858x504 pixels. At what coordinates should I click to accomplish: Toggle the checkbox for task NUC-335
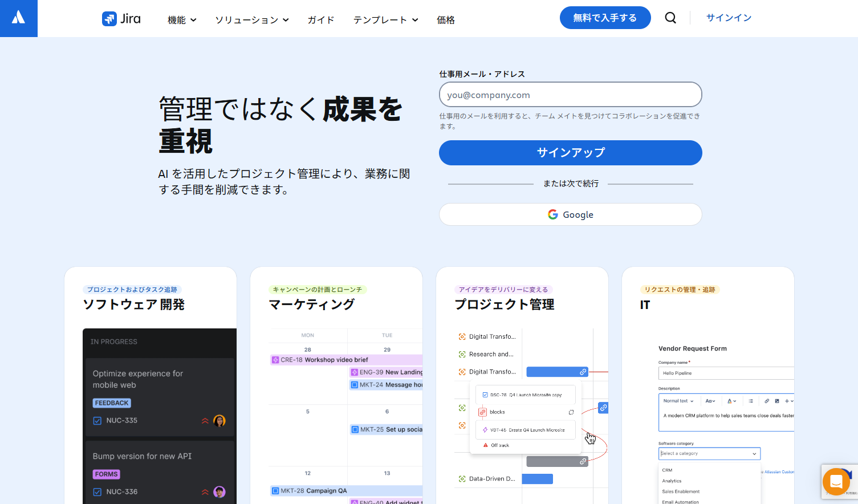point(97,421)
